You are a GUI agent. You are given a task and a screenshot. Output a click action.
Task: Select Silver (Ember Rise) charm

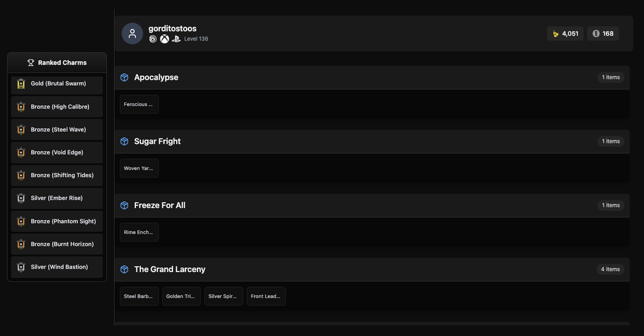(x=57, y=198)
